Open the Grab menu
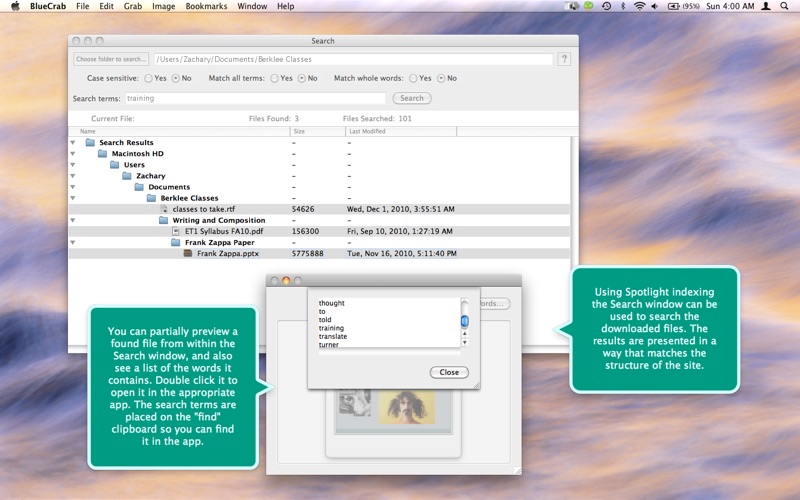Screen dimensions: 800x500 (133, 6)
